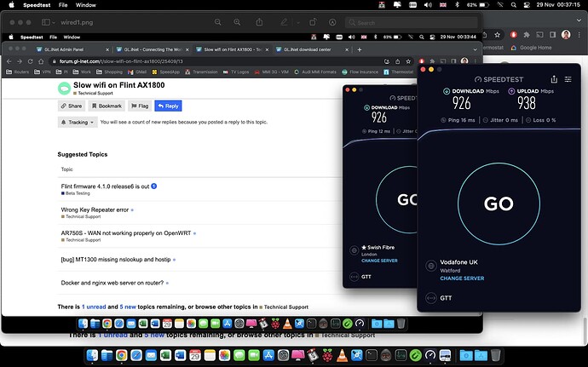Click the connections icon beside GTT in front Speedtest
This screenshot has width=588, height=367.
(431, 298)
